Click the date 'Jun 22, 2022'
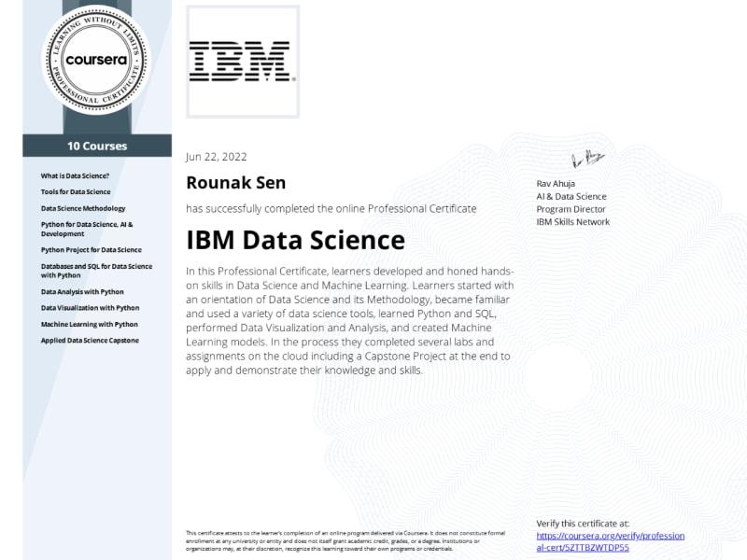The image size is (747, 560). click(x=217, y=157)
